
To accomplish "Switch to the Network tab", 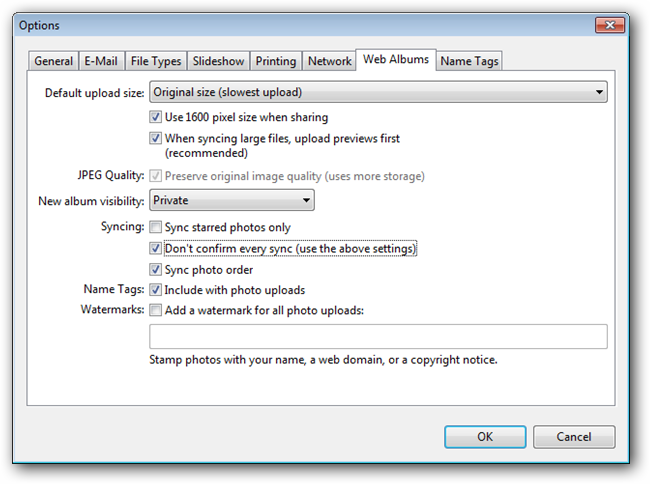I will pyautogui.click(x=329, y=61).
